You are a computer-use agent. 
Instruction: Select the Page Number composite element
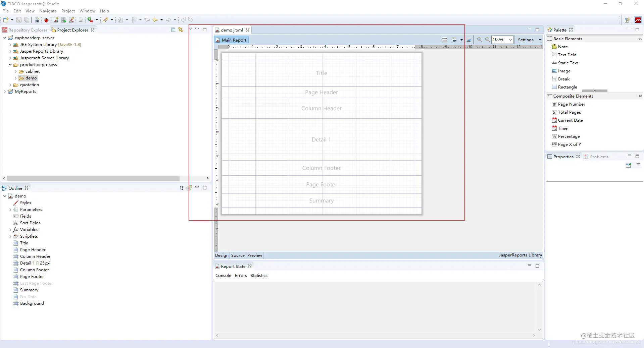coord(568,104)
